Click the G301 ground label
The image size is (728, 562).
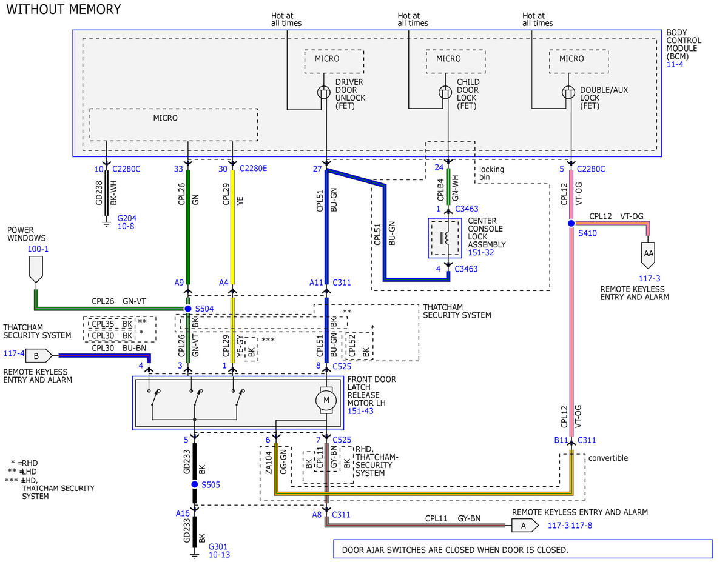click(x=218, y=546)
